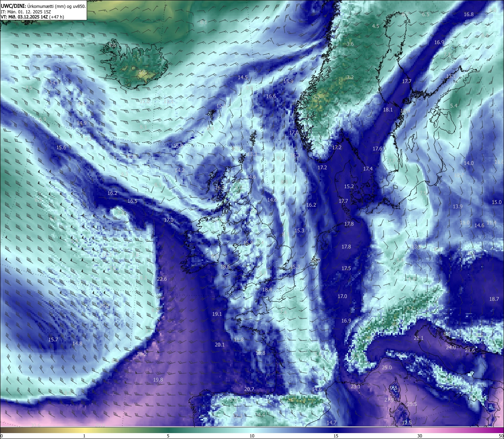The height and width of the screenshot is (439, 504).
Task: Click the title text 'UWC/DINI: Úrkomumætti (mm) og uv850.'
Action: (x=43, y=6)
